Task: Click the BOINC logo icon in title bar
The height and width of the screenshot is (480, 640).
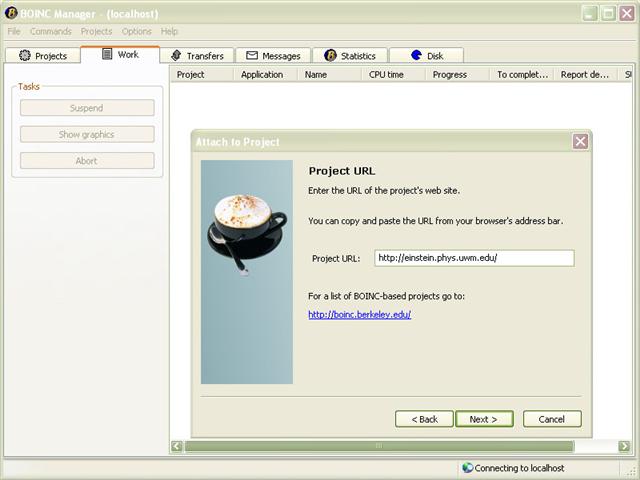Action: 11,13
